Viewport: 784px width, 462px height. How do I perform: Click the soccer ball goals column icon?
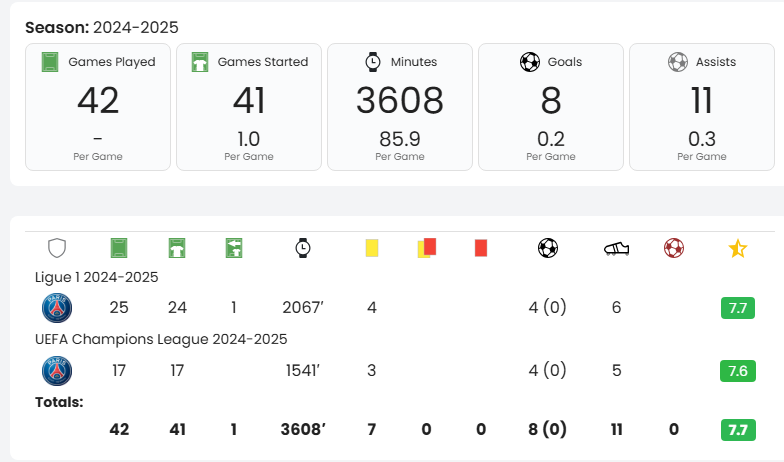pos(547,247)
